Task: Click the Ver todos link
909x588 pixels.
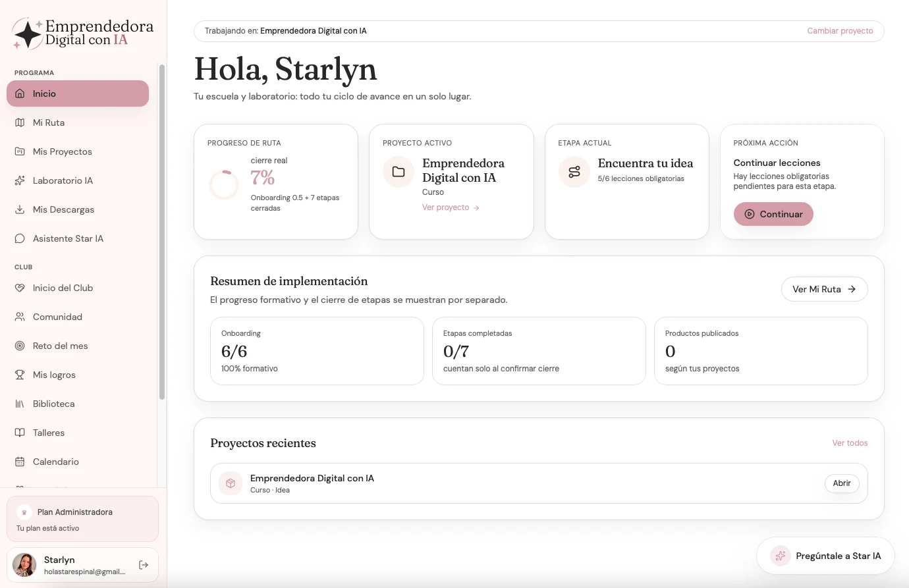Action: [850, 443]
